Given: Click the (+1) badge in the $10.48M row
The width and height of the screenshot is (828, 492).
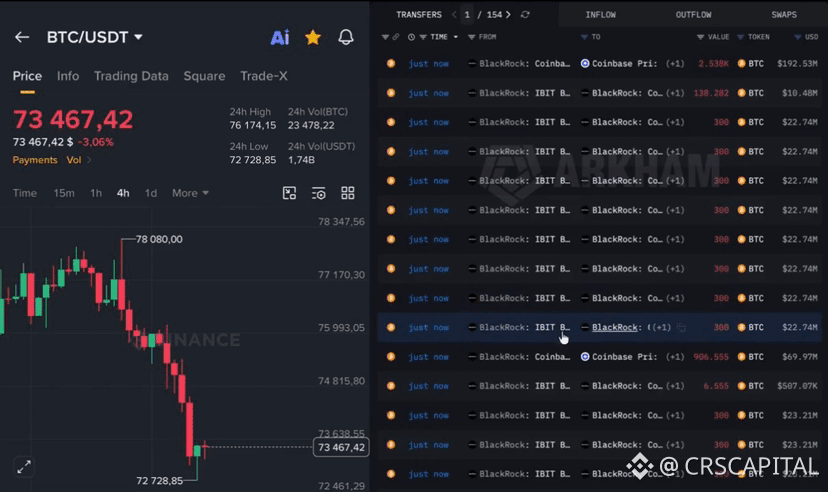Looking at the screenshot, I should [x=675, y=93].
